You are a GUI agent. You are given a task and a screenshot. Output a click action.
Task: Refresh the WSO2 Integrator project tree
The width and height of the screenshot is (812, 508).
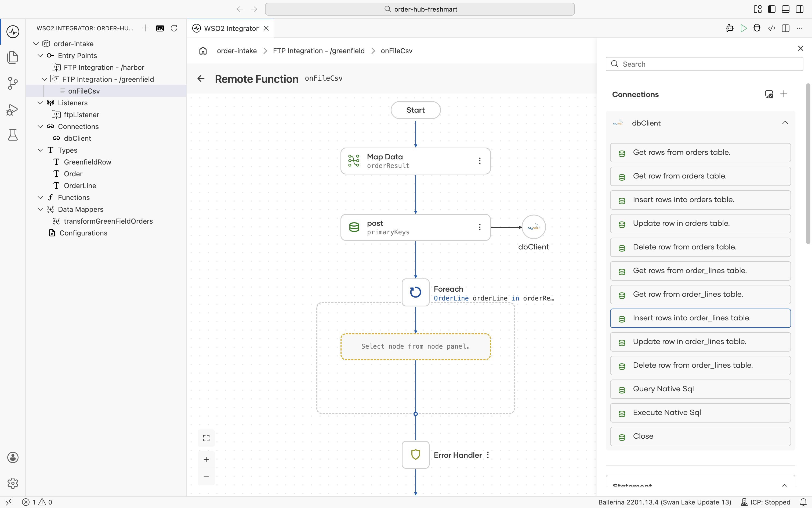(174, 28)
